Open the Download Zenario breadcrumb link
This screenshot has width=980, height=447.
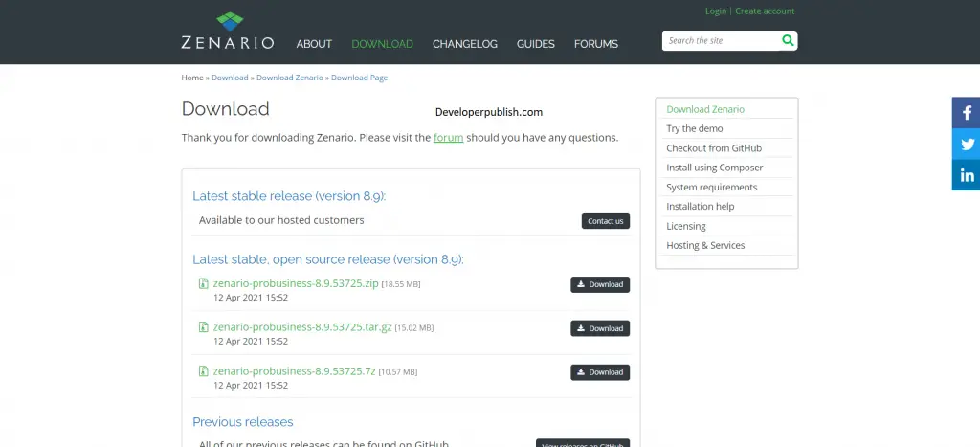tap(289, 78)
